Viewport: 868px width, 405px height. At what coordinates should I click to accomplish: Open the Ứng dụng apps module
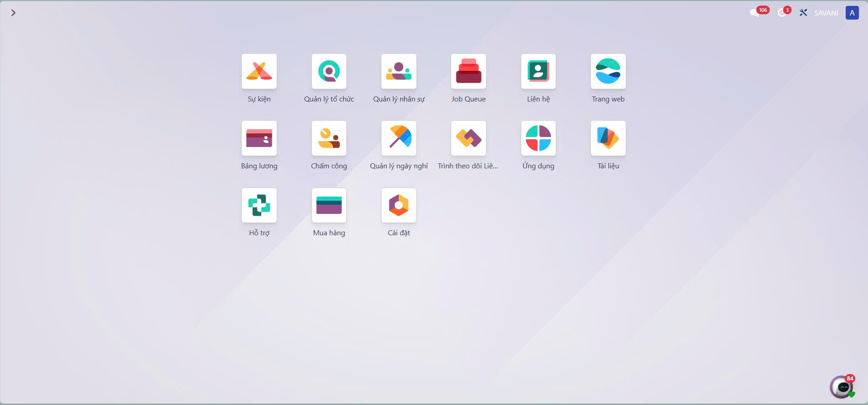[538, 138]
